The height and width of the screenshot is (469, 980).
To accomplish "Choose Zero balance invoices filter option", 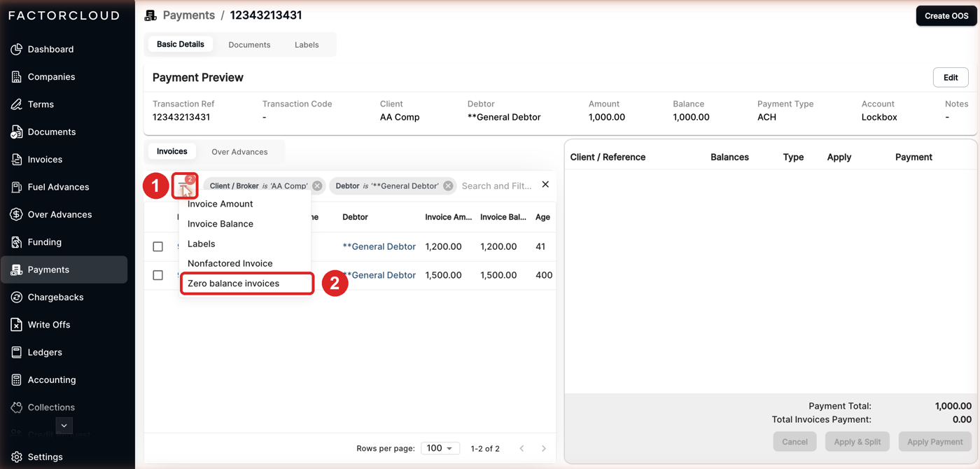I will 246,283.
